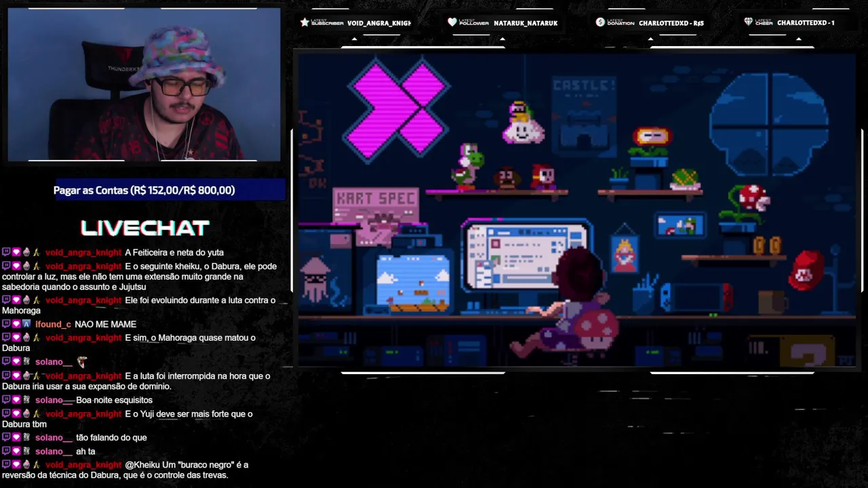Click the @Kheiku mention in the last message
Image resolution: width=868 pixels, height=488 pixels.
(x=142, y=465)
